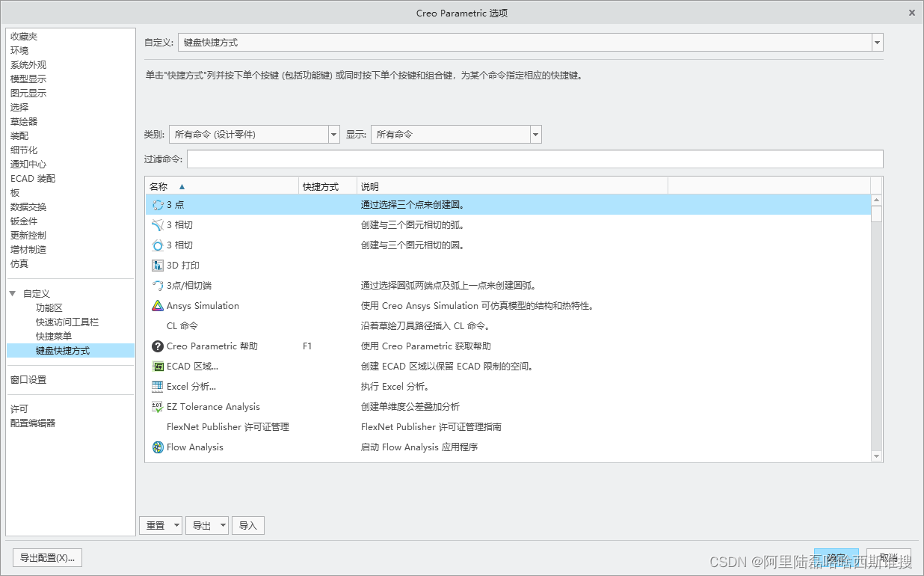This screenshot has width=924, height=576.
Task: Click the 说明 column header
Action: click(x=512, y=186)
